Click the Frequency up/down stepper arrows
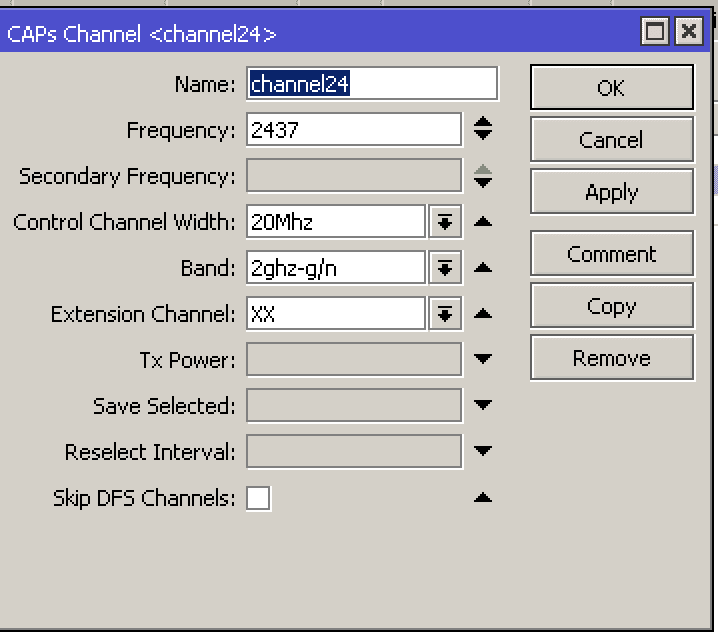Viewport: 718px width, 634px height. pos(483,129)
